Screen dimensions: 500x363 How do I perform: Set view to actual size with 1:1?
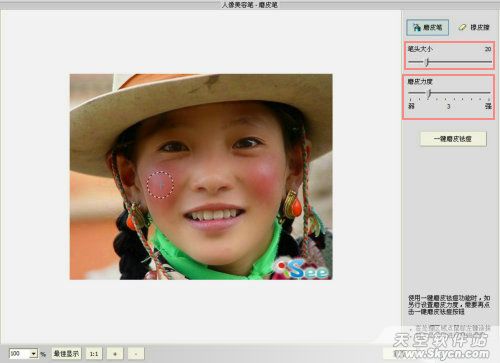(x=94, y=354)
